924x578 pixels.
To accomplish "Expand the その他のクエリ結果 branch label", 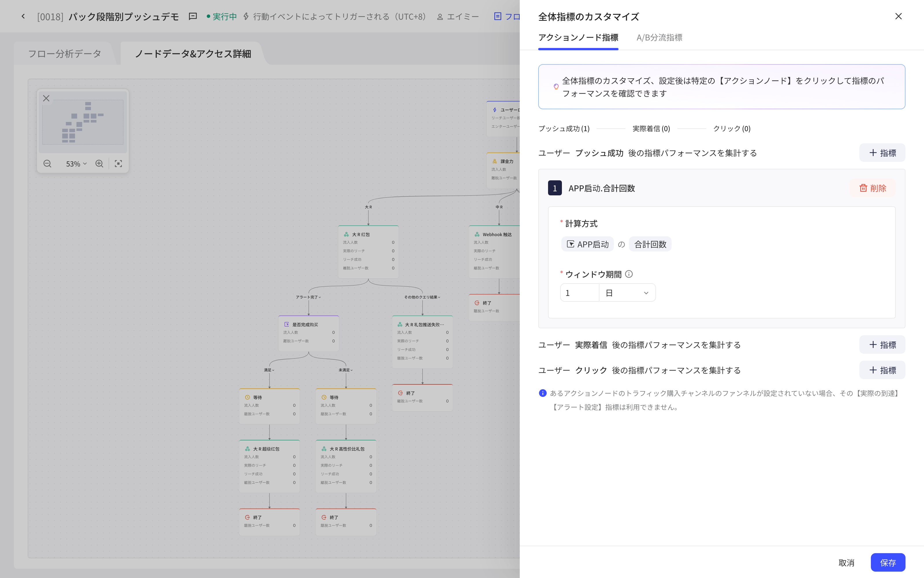I will click(x=422, y=297).
